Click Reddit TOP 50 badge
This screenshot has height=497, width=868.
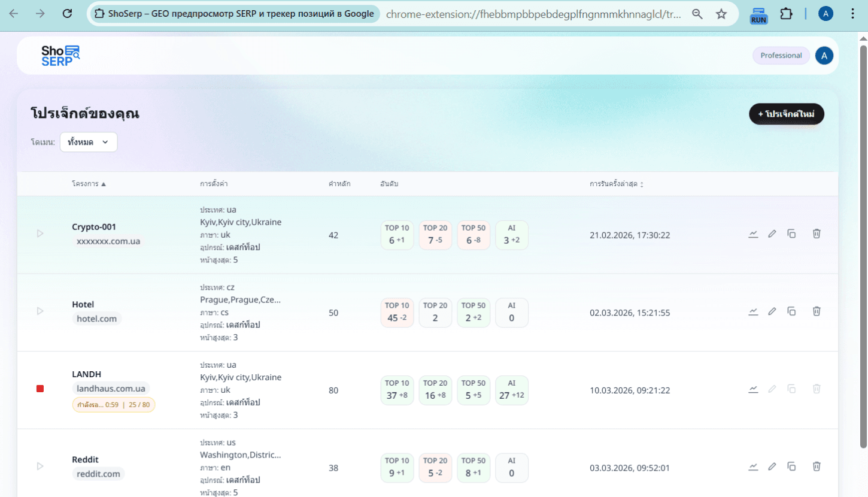coord(474,468)
